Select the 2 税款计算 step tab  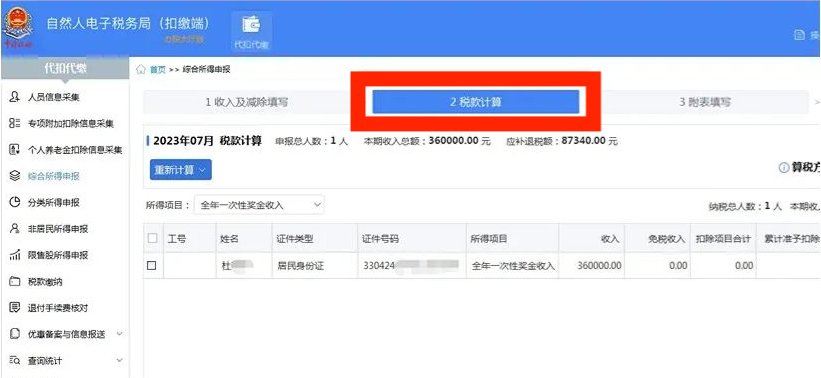click(475, 102)
